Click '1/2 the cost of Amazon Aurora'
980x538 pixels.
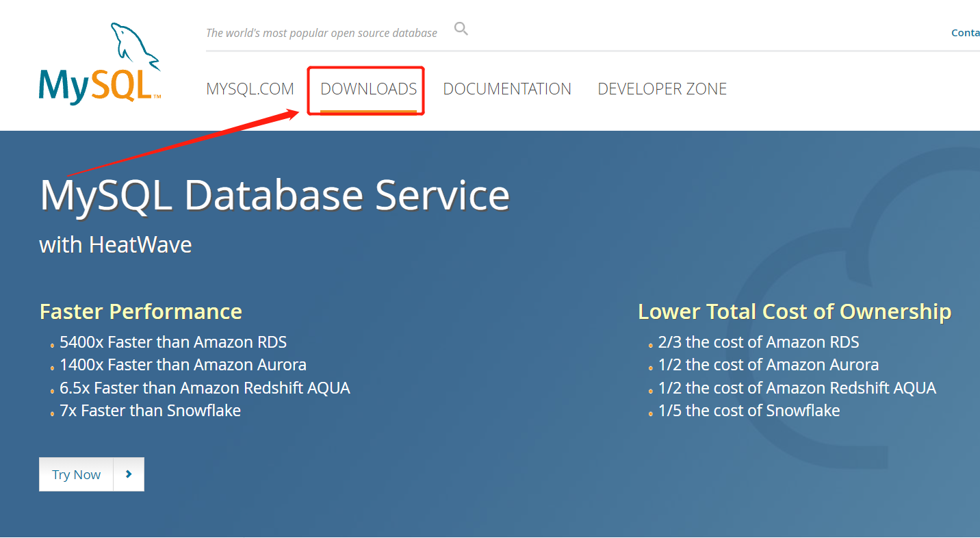point(769,365)
